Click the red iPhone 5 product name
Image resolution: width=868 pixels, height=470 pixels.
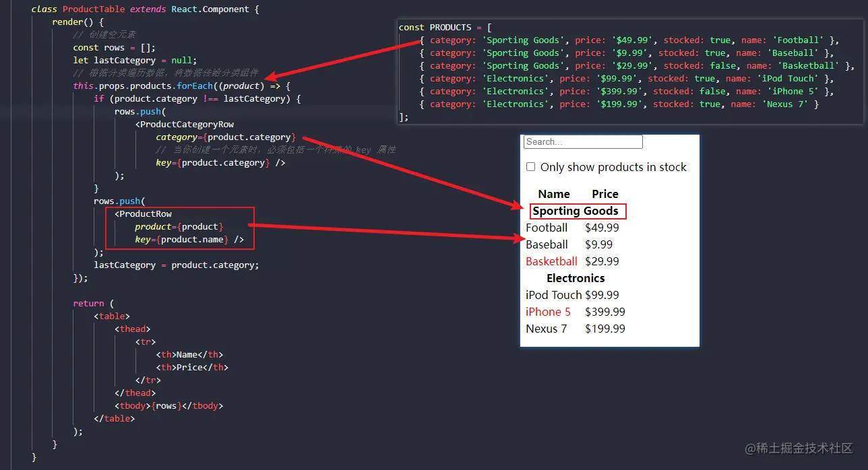click(x=548, y=312)
